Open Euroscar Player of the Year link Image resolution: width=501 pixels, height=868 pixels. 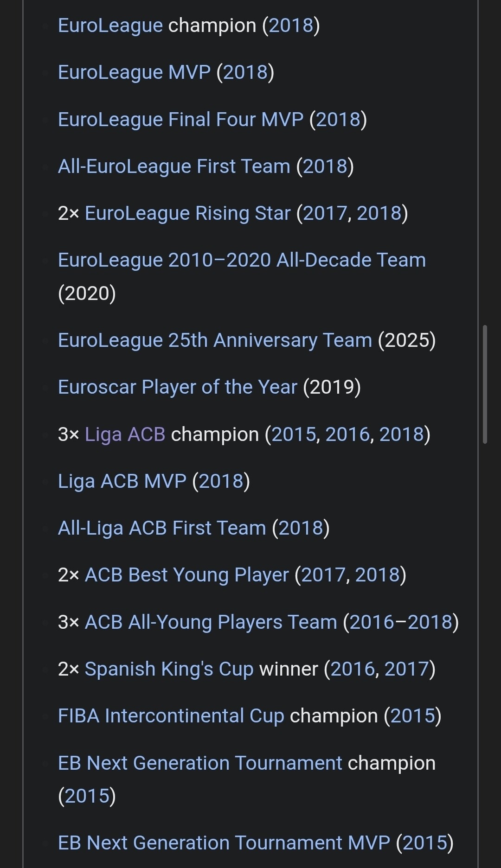click(177, 387)
